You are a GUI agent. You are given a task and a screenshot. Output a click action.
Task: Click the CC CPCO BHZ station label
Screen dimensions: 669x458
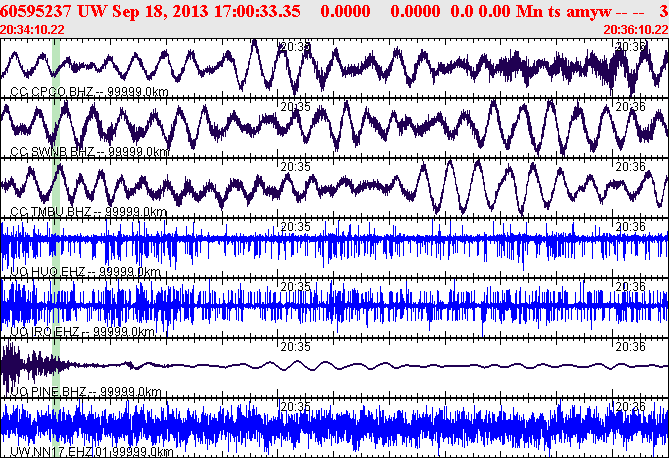tap(89, 92)
